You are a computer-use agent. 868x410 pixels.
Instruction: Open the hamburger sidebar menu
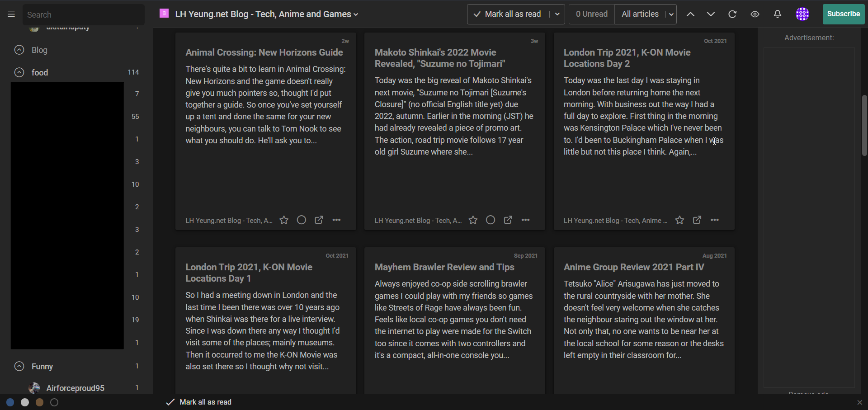11,14
